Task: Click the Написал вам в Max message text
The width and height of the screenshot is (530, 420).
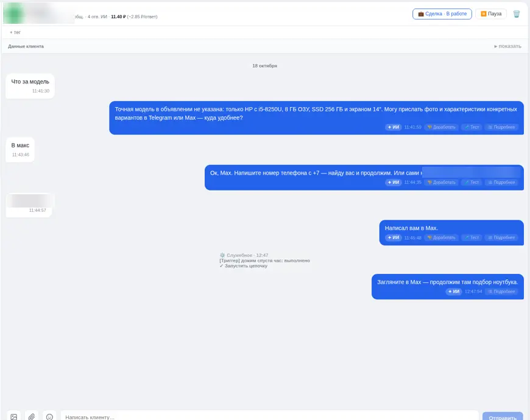Action: pyautogui.click(x=411, y=228)
